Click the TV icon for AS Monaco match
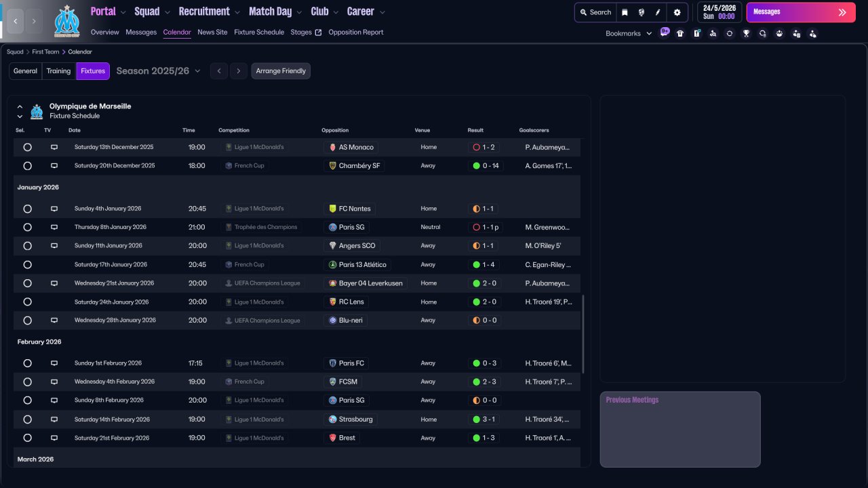 (x=54, y=147)
